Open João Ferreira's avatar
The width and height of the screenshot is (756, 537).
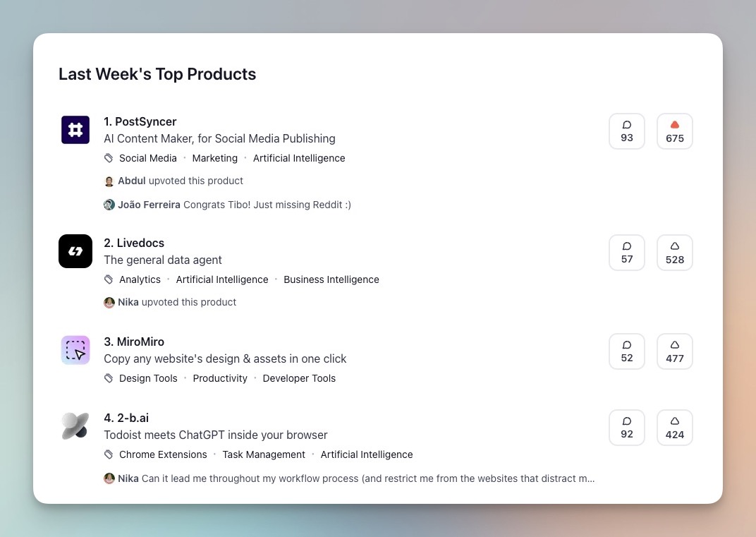click(x=109, y=205)
